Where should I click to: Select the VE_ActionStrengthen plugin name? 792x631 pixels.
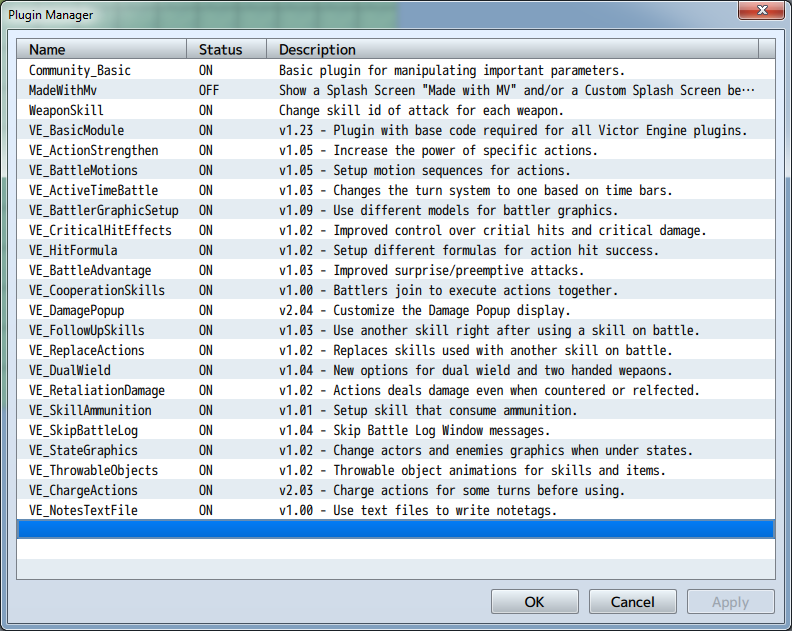coord(93,151)
